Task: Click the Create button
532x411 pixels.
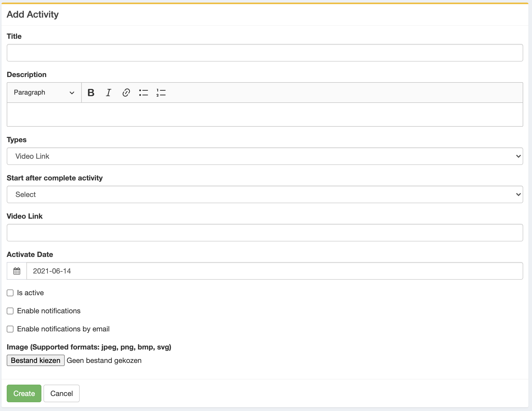Action: (24, 393)
